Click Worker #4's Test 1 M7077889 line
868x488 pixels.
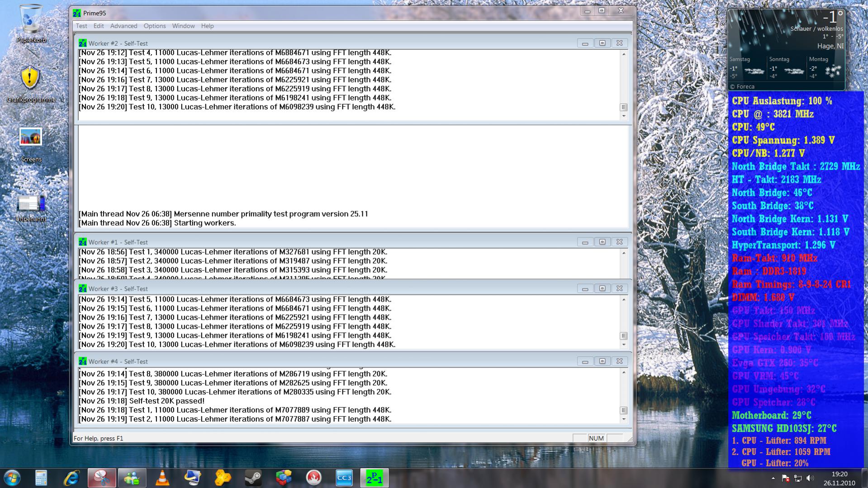pos(235,410)
